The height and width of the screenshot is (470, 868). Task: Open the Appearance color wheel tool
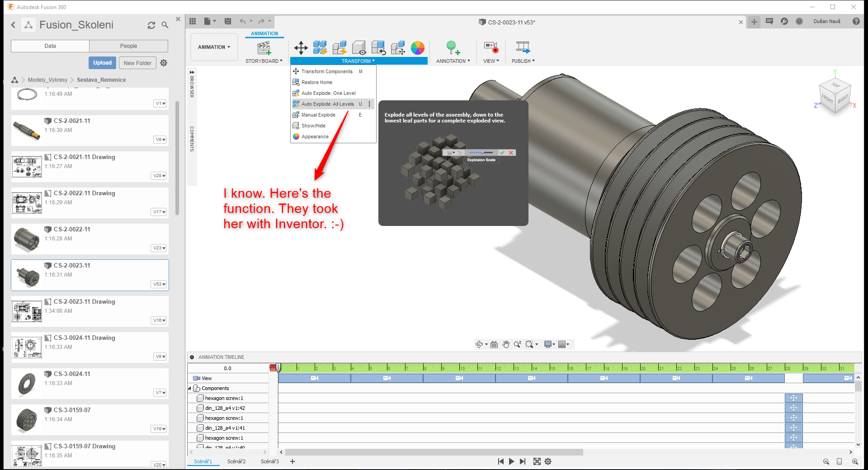314,136
